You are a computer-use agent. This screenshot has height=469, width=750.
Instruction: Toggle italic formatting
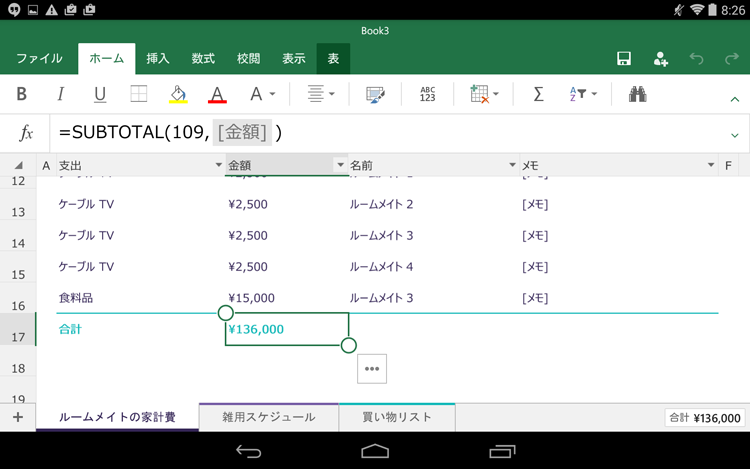(x=61, y=94)
